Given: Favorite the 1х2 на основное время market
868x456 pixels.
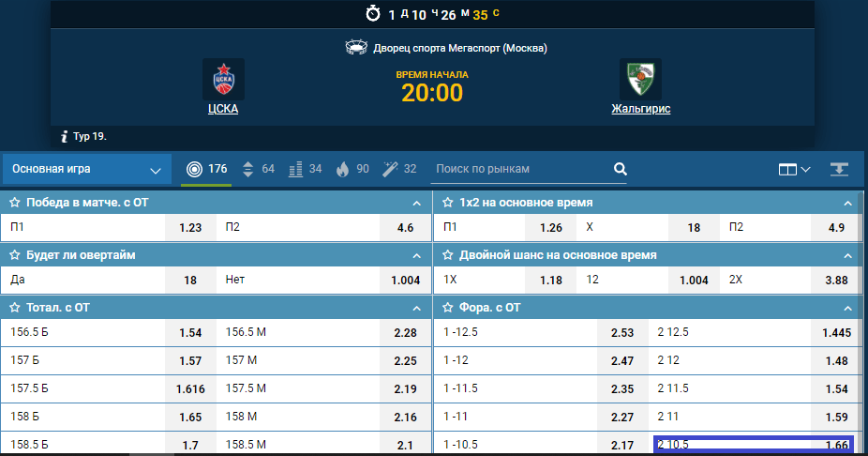Looking at the screenshot, I should tap(447, 203).
